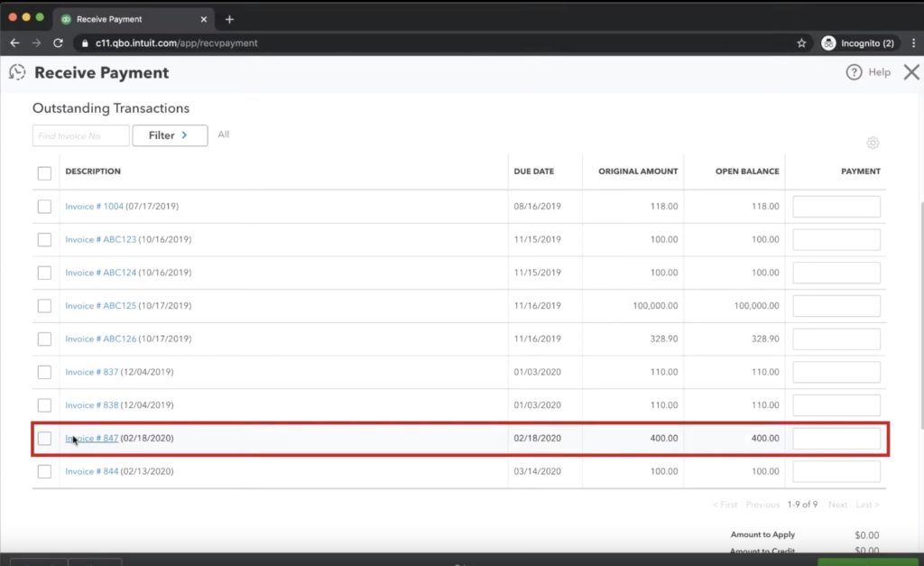This screenshot has height=566, width=924.
Task: Click the Help label
Action: 879,72
